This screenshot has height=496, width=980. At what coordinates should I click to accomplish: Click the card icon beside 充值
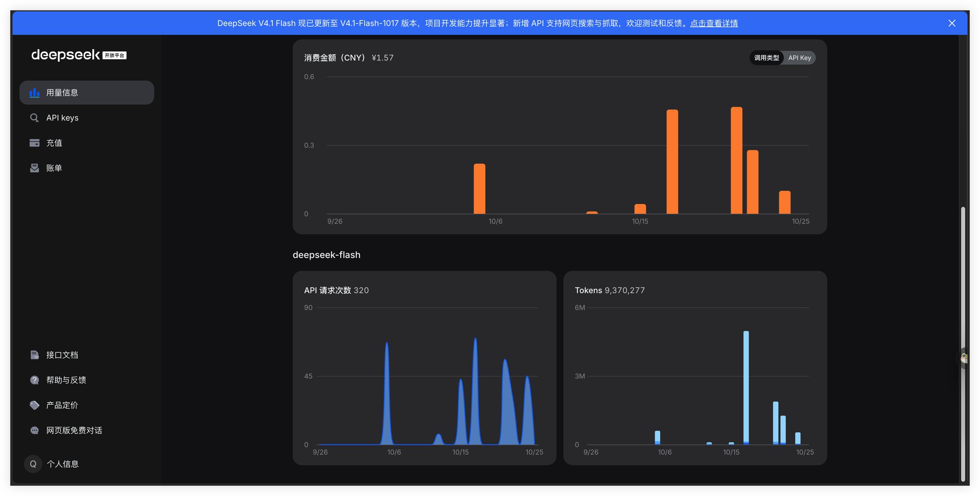tap(34, 143)
